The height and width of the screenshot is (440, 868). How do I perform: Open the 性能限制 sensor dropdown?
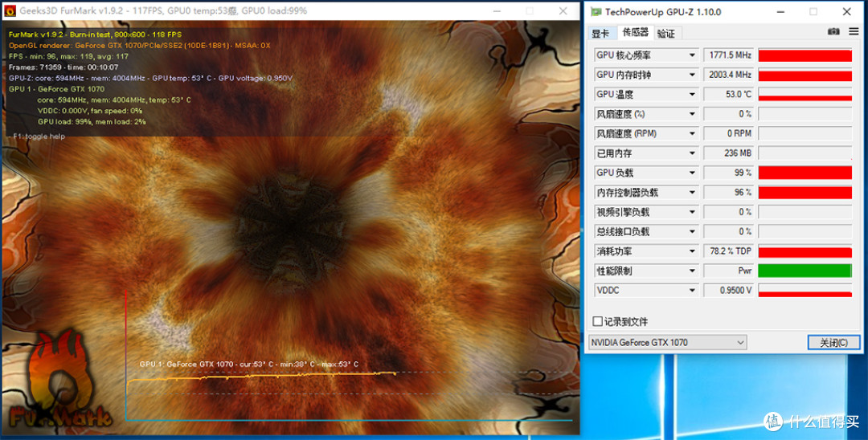pyautogui.click(x=692, y=271)
